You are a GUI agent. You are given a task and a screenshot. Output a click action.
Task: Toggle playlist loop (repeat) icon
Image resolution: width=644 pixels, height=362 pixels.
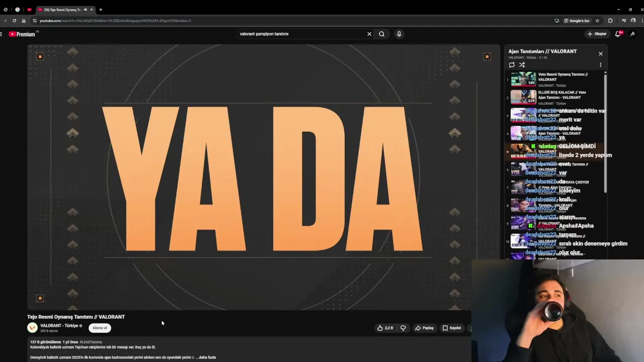coord(512,65)
